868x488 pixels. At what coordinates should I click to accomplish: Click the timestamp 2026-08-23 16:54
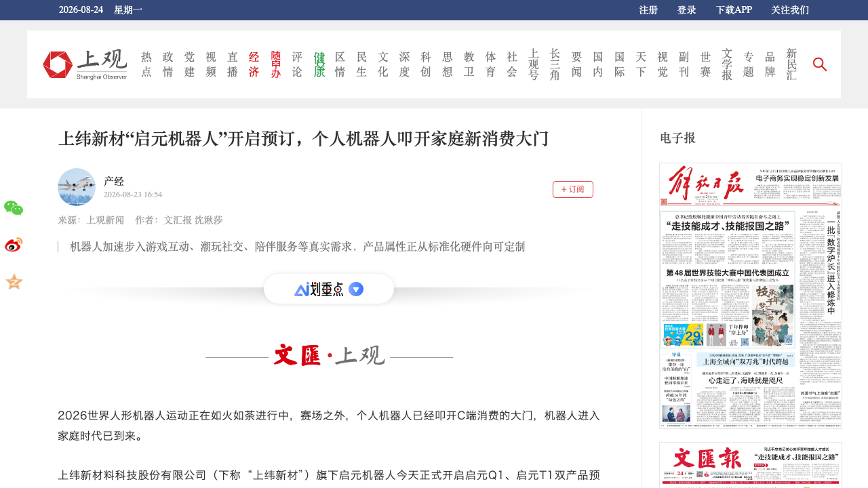coord(133,195)
